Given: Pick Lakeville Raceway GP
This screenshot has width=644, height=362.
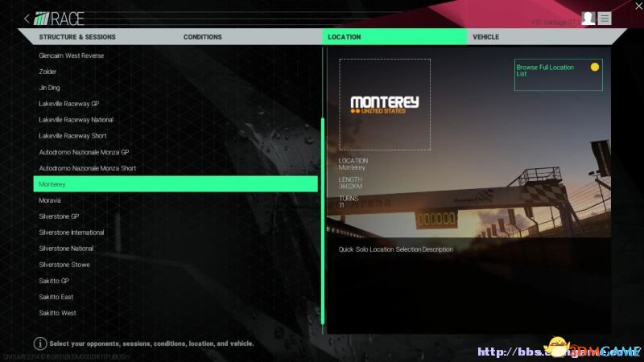Looking at the screenshot, I should (69, 104).
